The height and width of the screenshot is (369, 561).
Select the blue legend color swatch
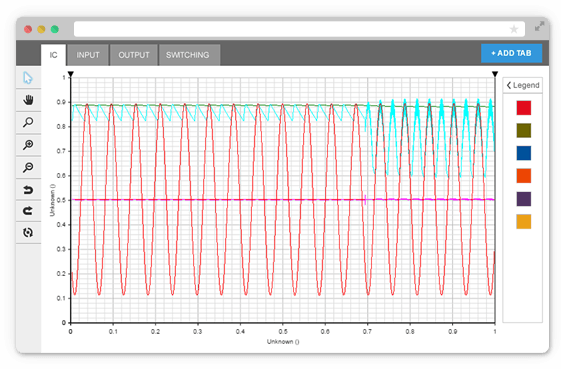(523, 153)
